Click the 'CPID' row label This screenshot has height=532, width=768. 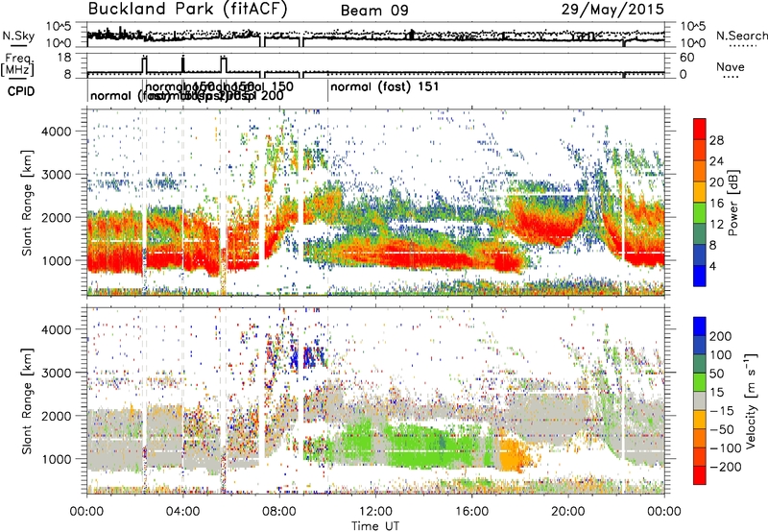tap(21, 91)
